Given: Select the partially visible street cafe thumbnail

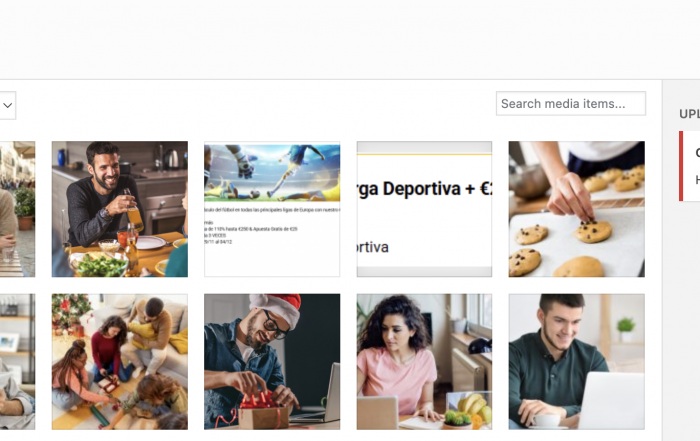Looking at the screenshot, I should pyautogui.click(x=17, y=209).
